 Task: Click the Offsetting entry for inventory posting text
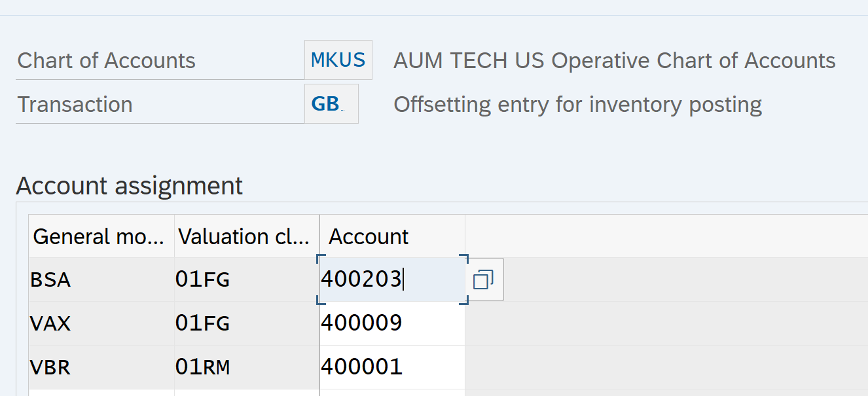577,105
